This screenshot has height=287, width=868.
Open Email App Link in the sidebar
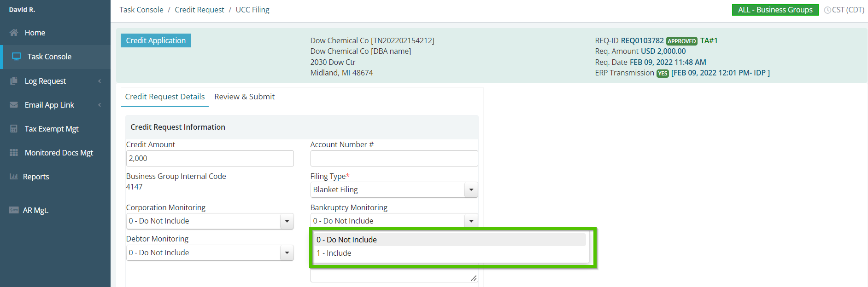point(55,105)
